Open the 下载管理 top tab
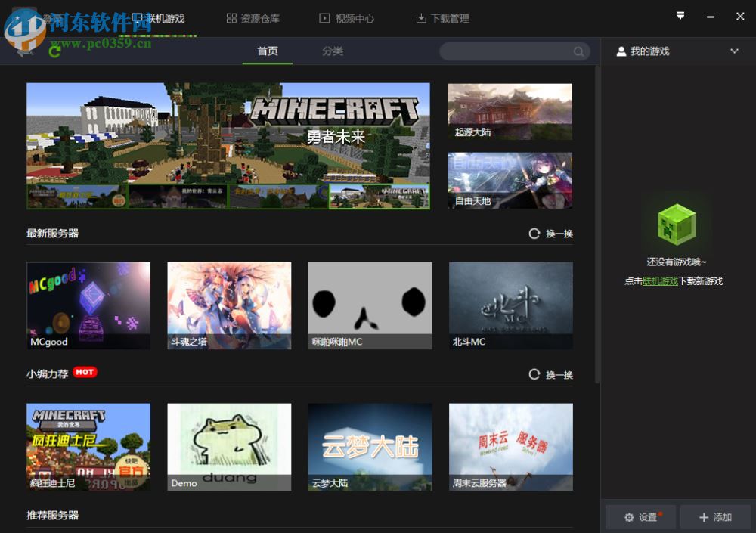The width and height of the screenshot is (756, 533). pyautogui.click(x=442, y=18)
